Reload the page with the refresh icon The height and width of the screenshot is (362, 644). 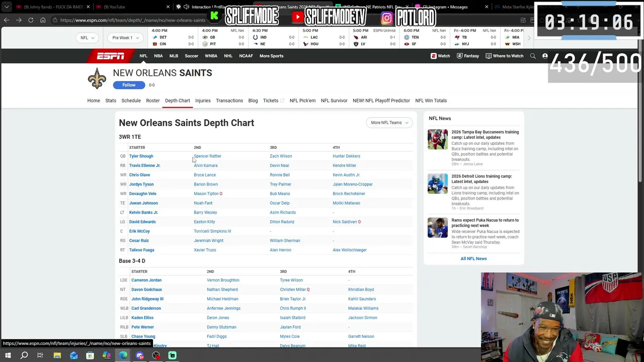point(31,20)
